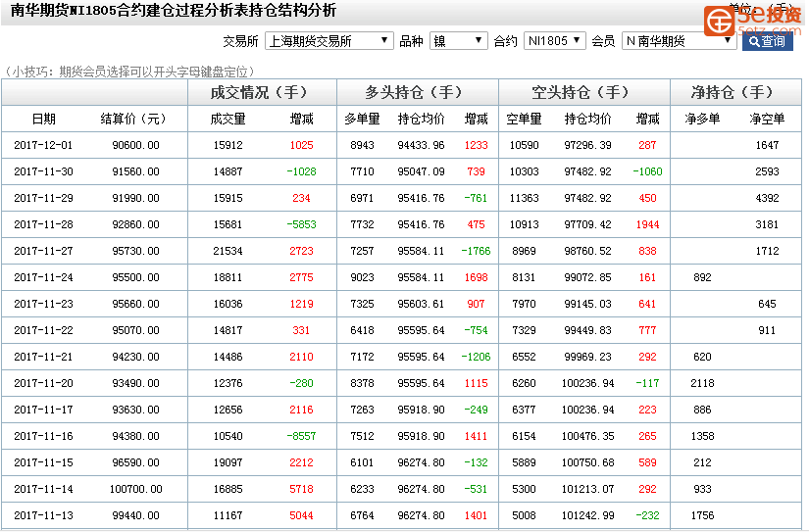Select the date cell 2017-11-21
This screenshot has width=809, height=532.
click(x=43, y=357)
